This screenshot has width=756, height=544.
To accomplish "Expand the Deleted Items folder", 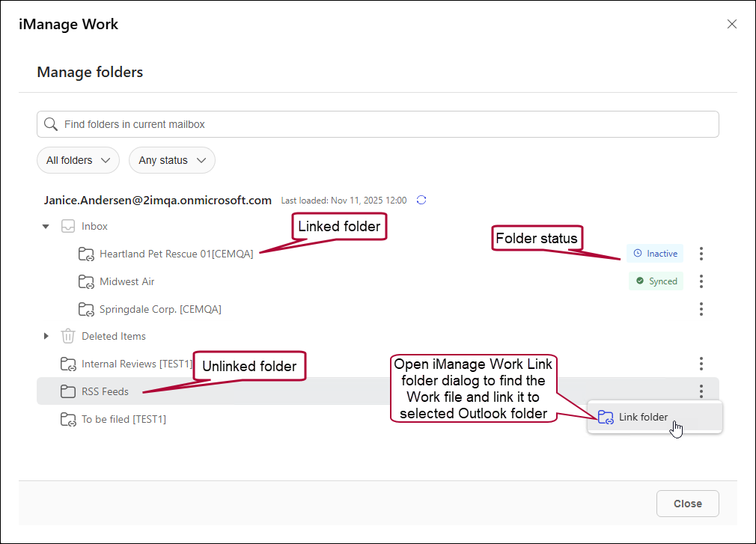I will point(46,336).
